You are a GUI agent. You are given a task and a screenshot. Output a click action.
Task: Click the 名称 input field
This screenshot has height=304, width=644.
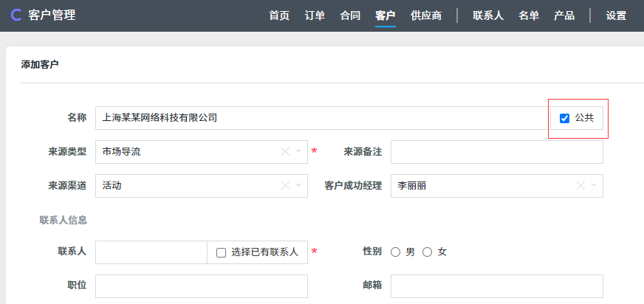point(322,118)
